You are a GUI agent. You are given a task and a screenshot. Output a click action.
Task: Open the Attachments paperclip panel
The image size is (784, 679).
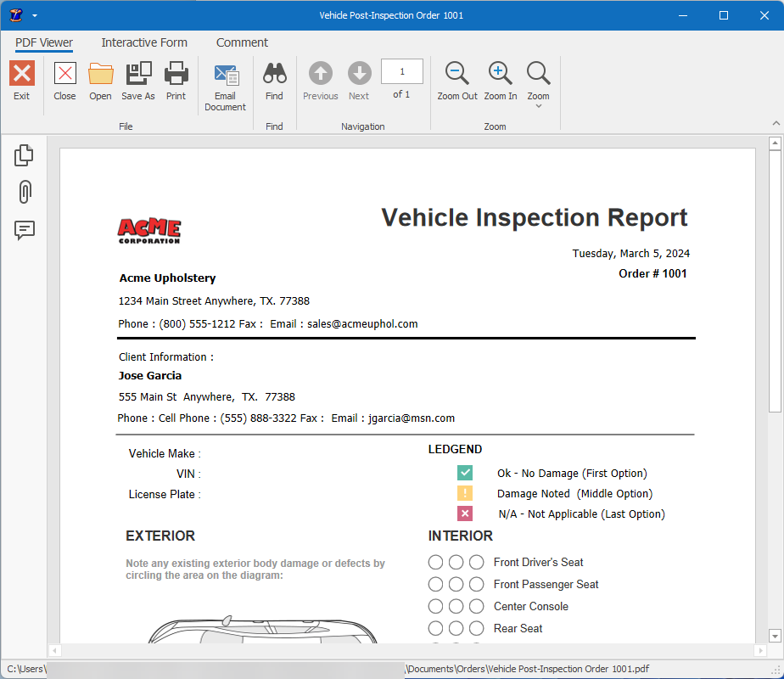[x=24, y=192]
